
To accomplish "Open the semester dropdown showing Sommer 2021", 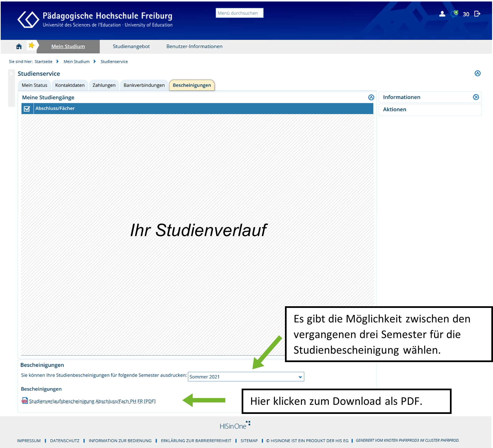I will coord(246,377).
